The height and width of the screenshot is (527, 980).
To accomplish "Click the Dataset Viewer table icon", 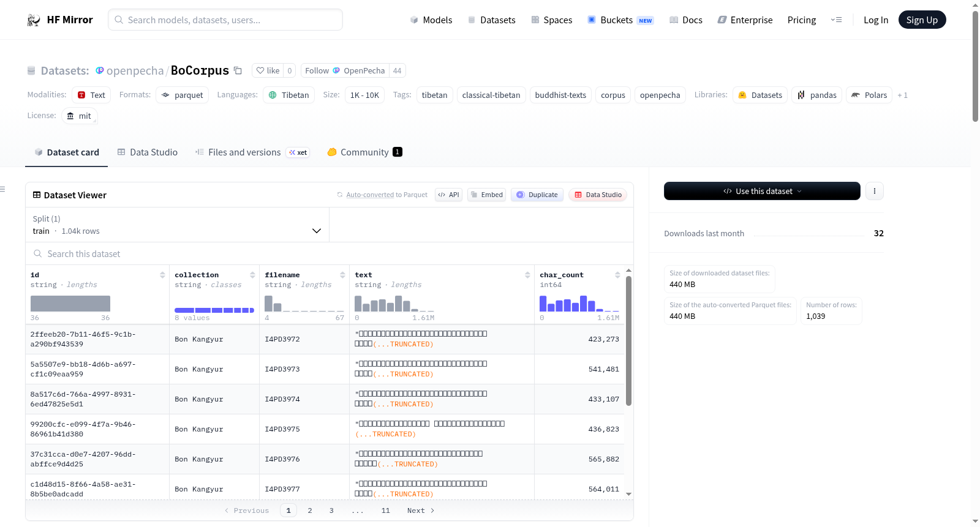I will tap(37, 195).
